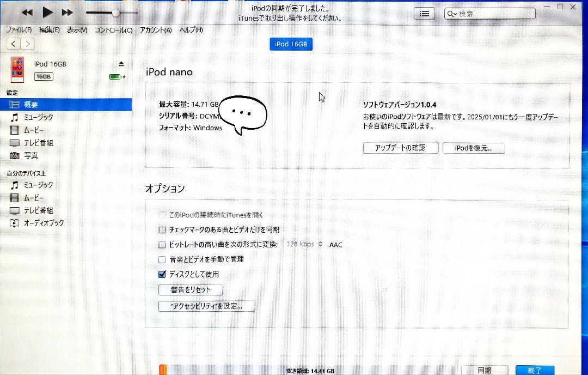
Task: Open the アカウント(A) menu
Action: tap(156, 30)
